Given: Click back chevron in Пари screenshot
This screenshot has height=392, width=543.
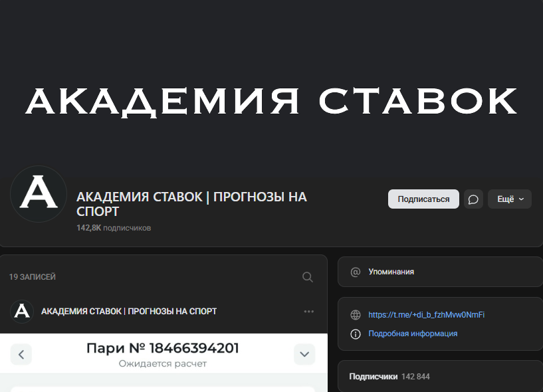Looking at the screenshot, I should click(x=21, y=354).
